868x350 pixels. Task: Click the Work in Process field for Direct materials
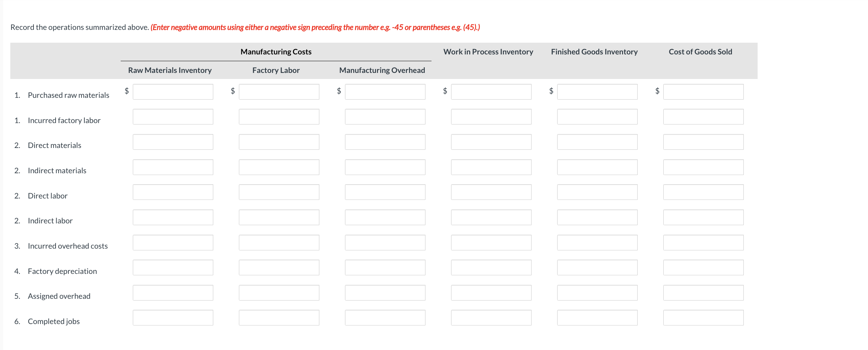(491, 142)
